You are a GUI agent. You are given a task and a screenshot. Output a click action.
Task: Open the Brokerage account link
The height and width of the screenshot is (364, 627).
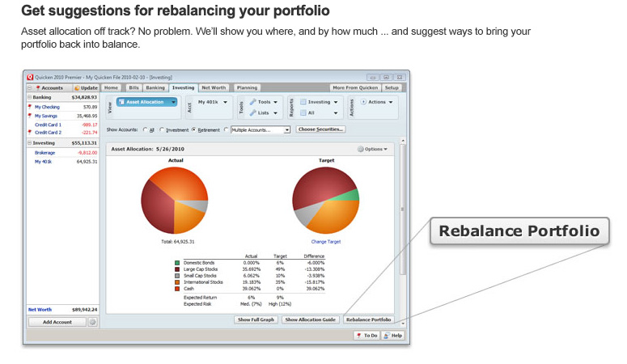(x=44, y=153)
